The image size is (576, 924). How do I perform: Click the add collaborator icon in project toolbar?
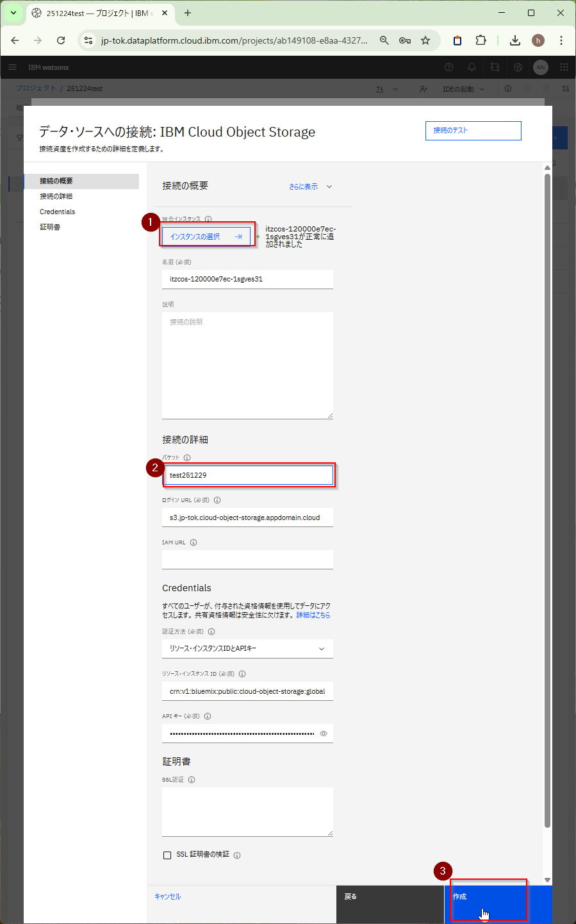coord(424,89)
